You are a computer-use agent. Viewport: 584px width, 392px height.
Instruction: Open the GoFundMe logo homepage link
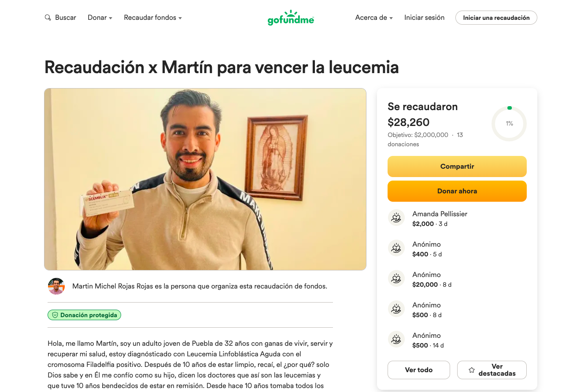click(291, 18)
